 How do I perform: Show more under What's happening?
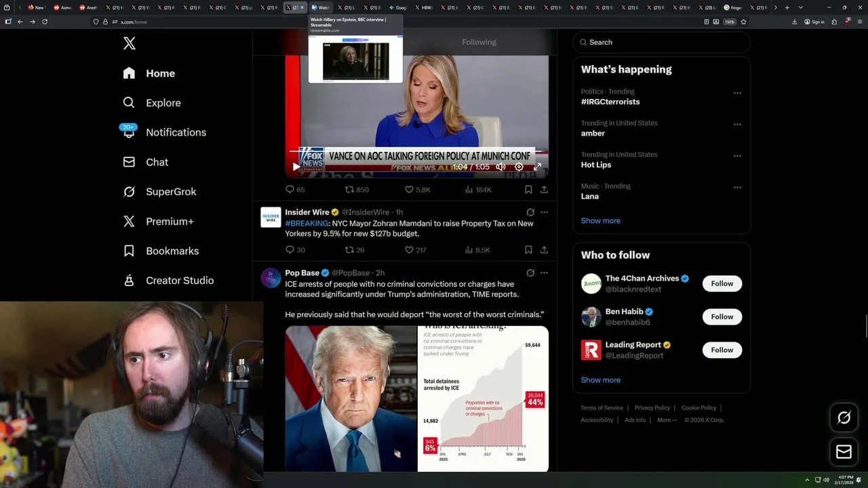[601, 221]
